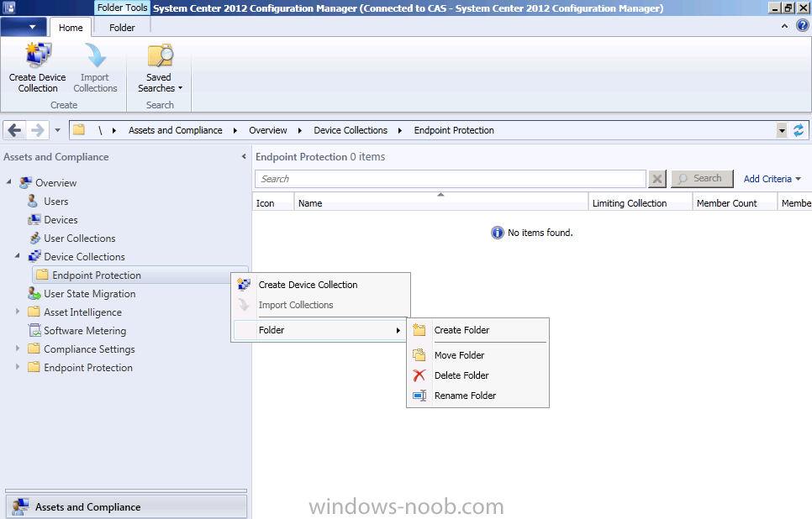Sort by Member Count column header
The image size is (812, 519).
tap(735, 203)
